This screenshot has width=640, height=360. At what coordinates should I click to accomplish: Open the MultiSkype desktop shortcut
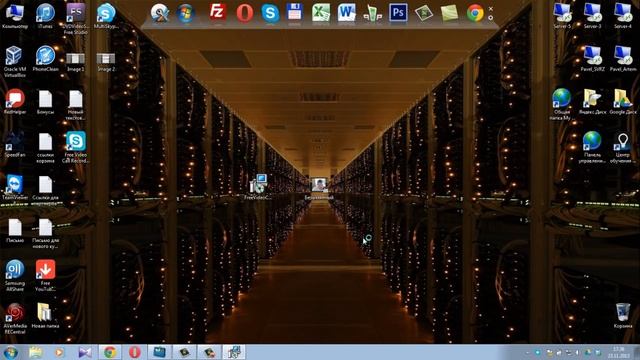106,16
